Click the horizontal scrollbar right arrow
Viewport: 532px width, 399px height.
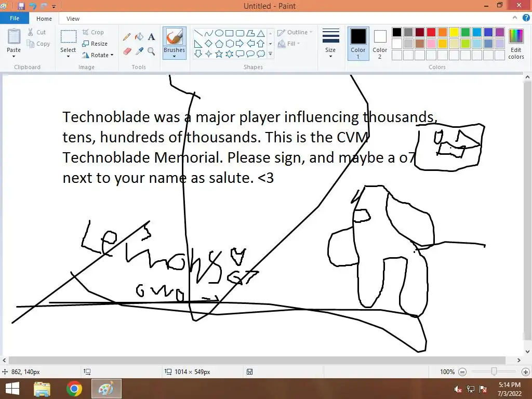pos(519,360)
